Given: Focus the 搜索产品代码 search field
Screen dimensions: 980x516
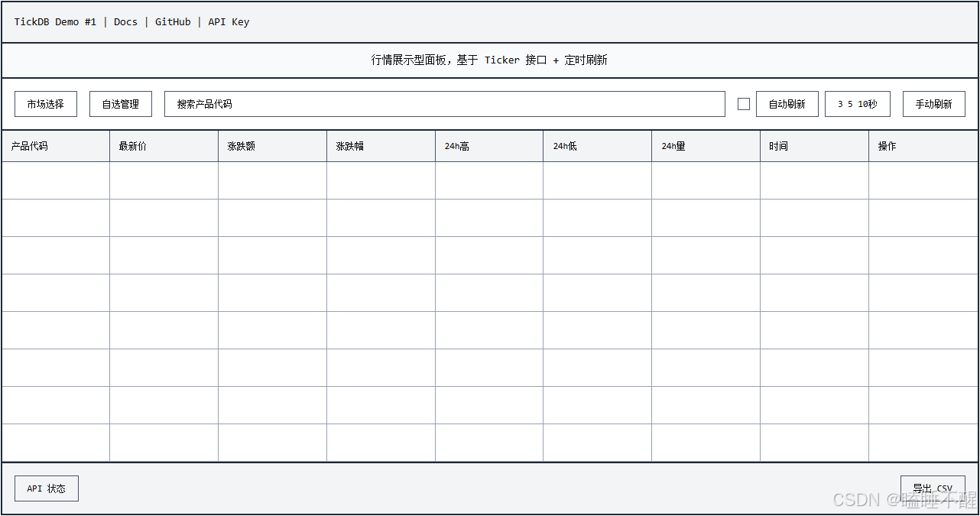Looking at the screenshot, I should tap(444, 104).
